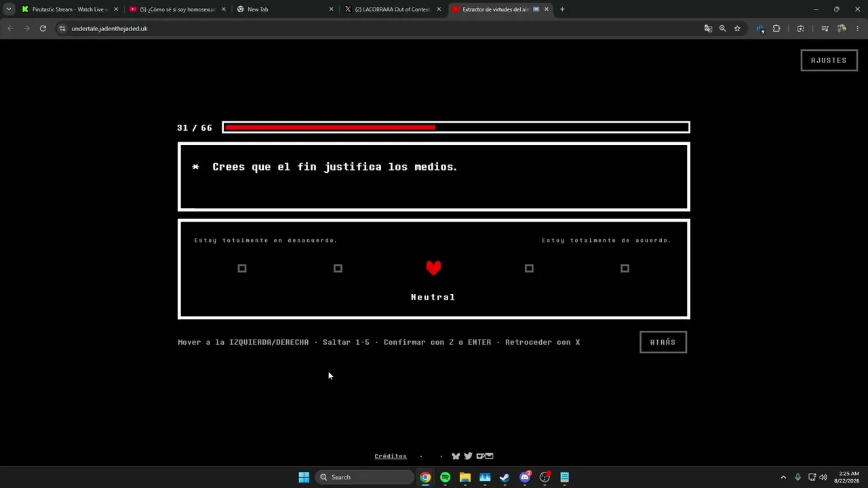Open Chrome from the taskbar
868x488 pixels.
coord(425,477)
